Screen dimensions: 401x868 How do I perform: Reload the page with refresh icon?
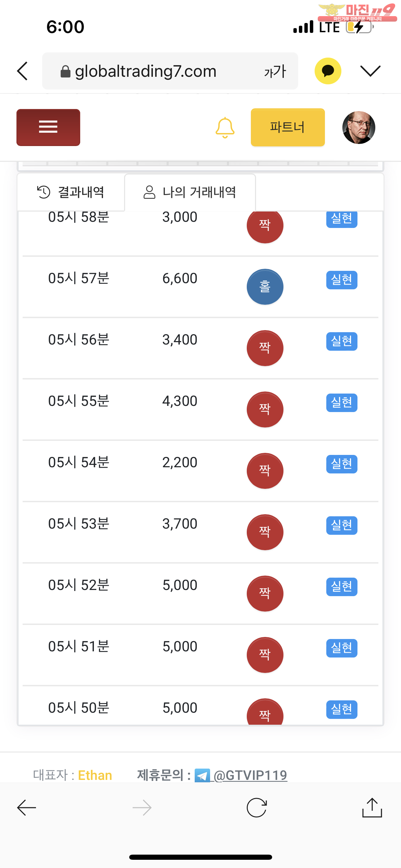(257, 808)
